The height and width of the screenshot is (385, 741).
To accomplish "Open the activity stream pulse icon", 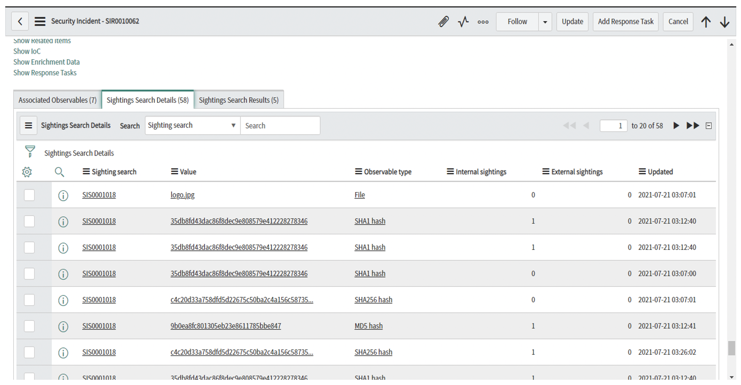I will click(x=464, y=21).
